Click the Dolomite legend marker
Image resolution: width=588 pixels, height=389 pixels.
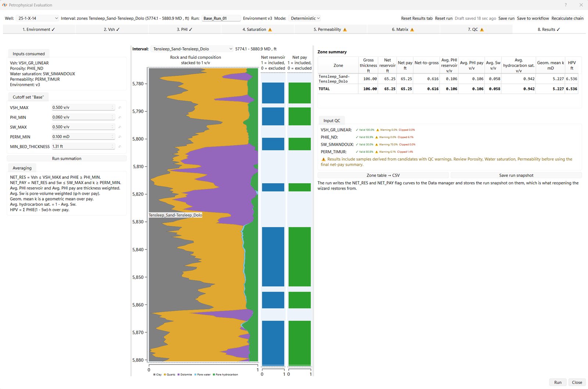tap(179, 375)
